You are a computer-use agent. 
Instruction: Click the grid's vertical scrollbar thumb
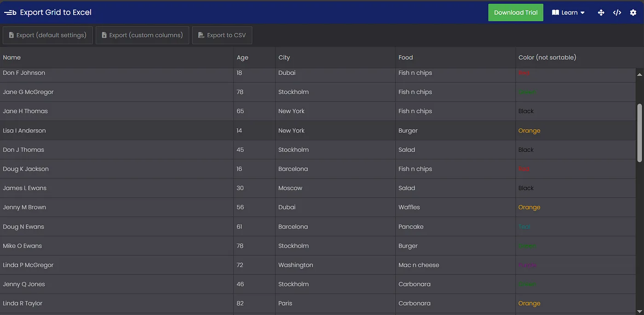point(639,132)
